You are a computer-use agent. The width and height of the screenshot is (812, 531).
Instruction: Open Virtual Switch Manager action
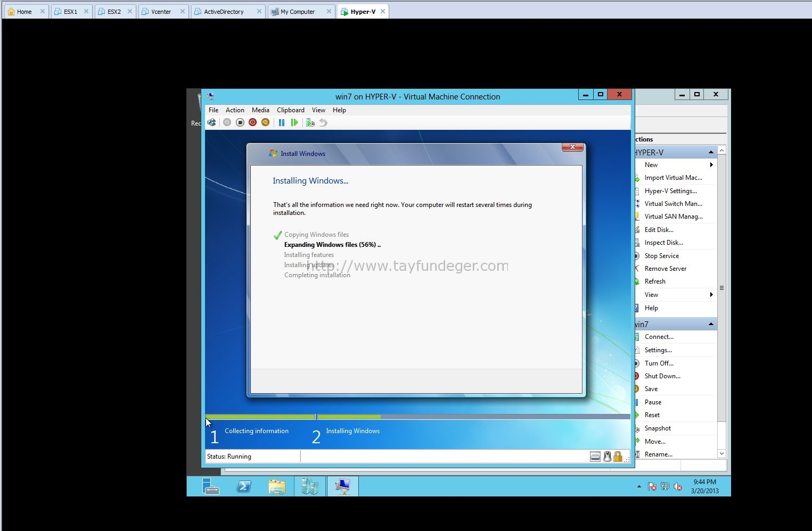tap(673, 204)
